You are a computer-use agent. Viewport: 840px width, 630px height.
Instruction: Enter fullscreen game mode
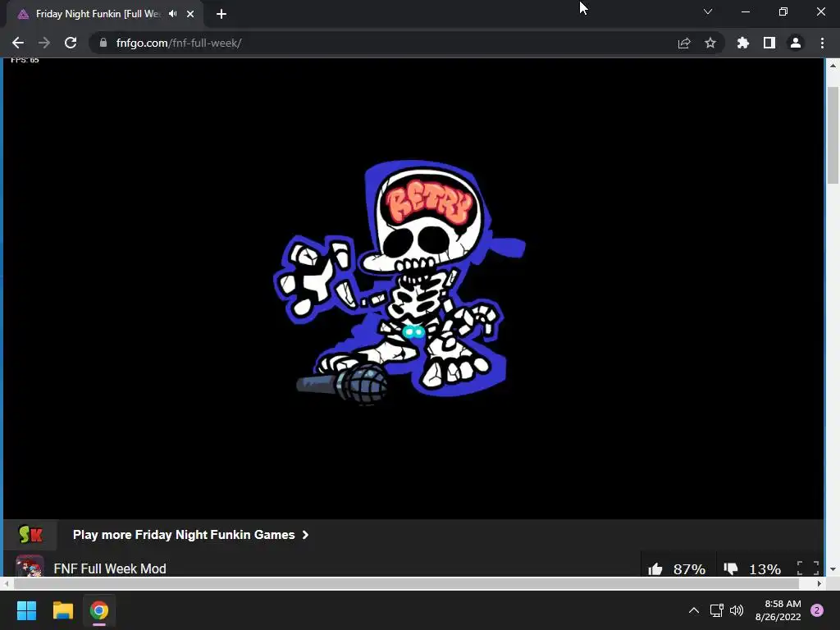tap(808, 568)
